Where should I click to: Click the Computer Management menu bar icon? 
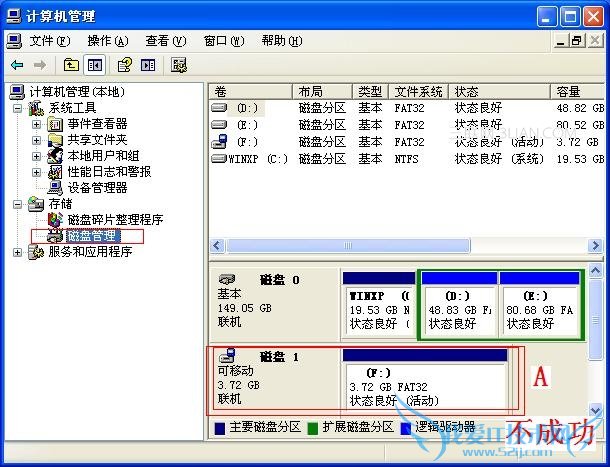click(x=14, y=41)
